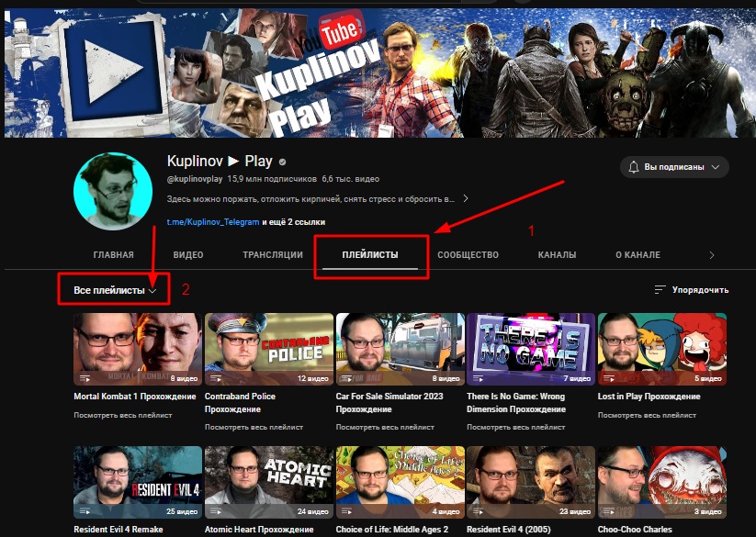Click playlist icon on Lost in Play thumbnail
Screen dimensions: 756x537
[609, 378]
